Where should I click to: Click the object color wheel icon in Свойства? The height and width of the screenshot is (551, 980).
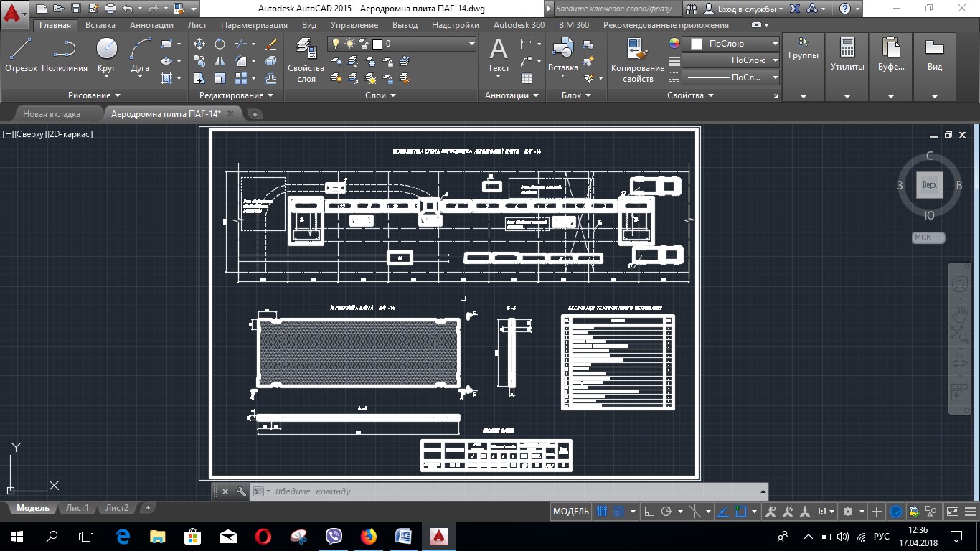point(674,43)
